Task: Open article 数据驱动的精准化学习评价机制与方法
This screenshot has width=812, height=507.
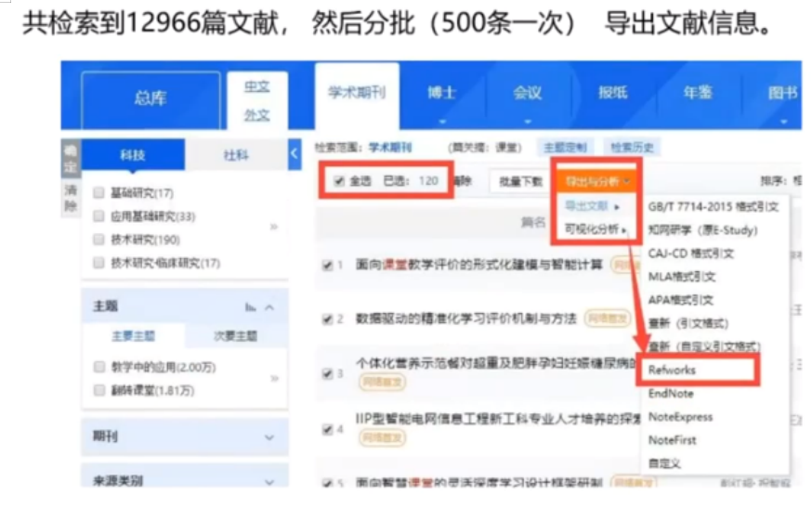Action: [466, 318]
